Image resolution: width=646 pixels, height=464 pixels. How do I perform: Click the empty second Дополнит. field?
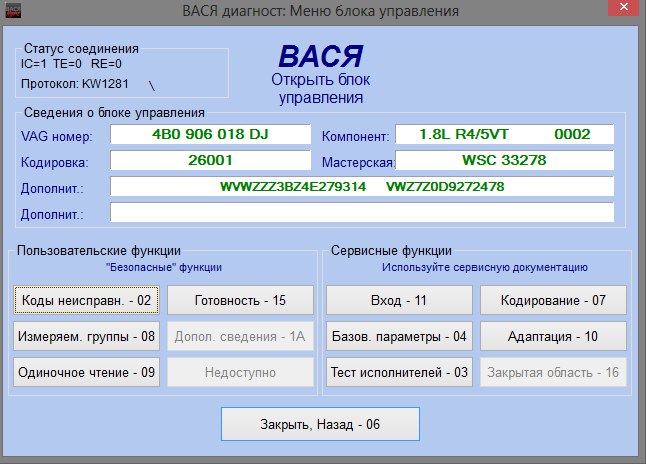pyautogui.click(x=361, y=212)
